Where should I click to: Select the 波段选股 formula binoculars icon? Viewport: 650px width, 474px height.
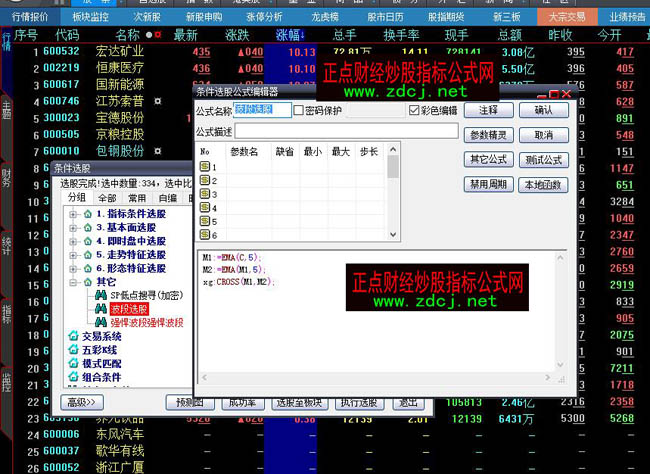coord(101,309)
